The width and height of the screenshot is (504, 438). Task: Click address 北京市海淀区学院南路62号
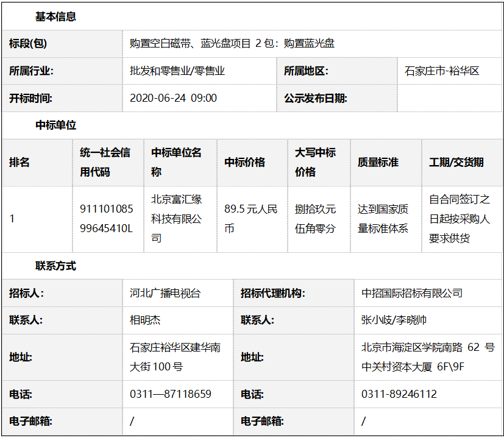pos(428,357)
